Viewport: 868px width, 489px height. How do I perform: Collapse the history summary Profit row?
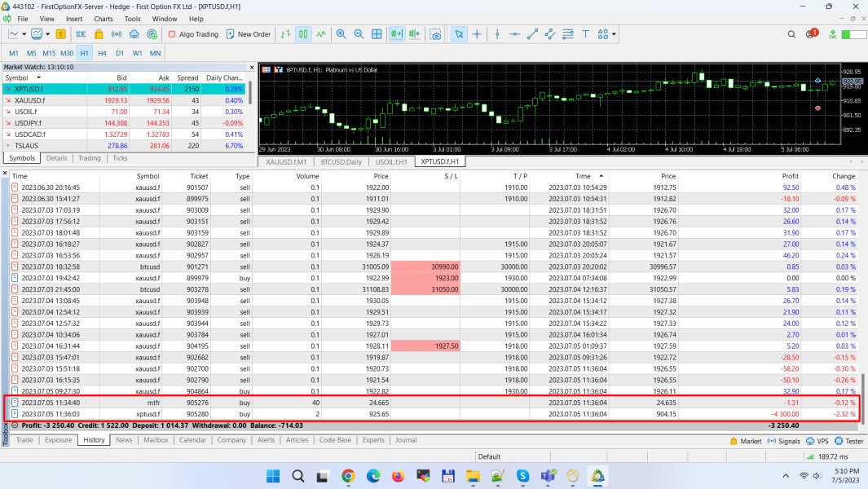15,425
